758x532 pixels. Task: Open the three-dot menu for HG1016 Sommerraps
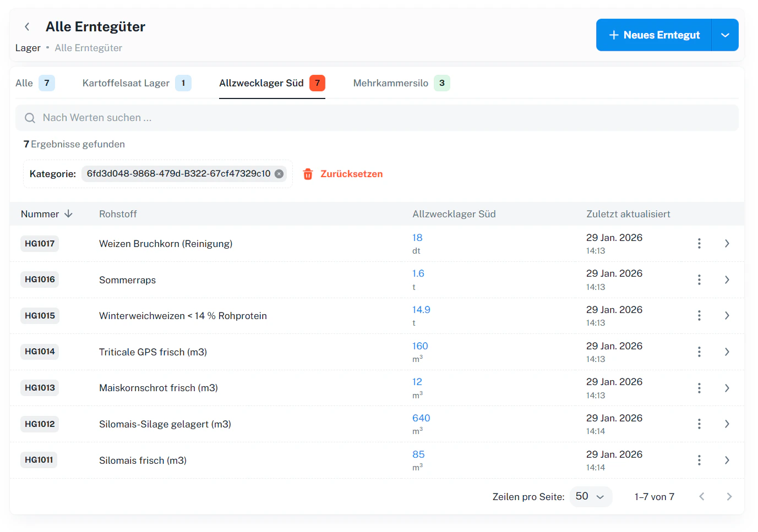click(x=699, y=279)
